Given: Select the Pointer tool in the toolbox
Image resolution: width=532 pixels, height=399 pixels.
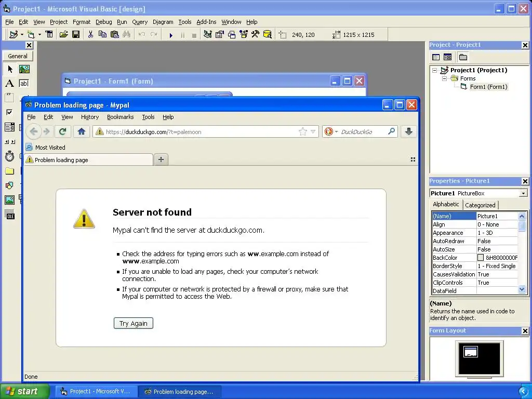Looking at the screenshot, I should (10, 69).
